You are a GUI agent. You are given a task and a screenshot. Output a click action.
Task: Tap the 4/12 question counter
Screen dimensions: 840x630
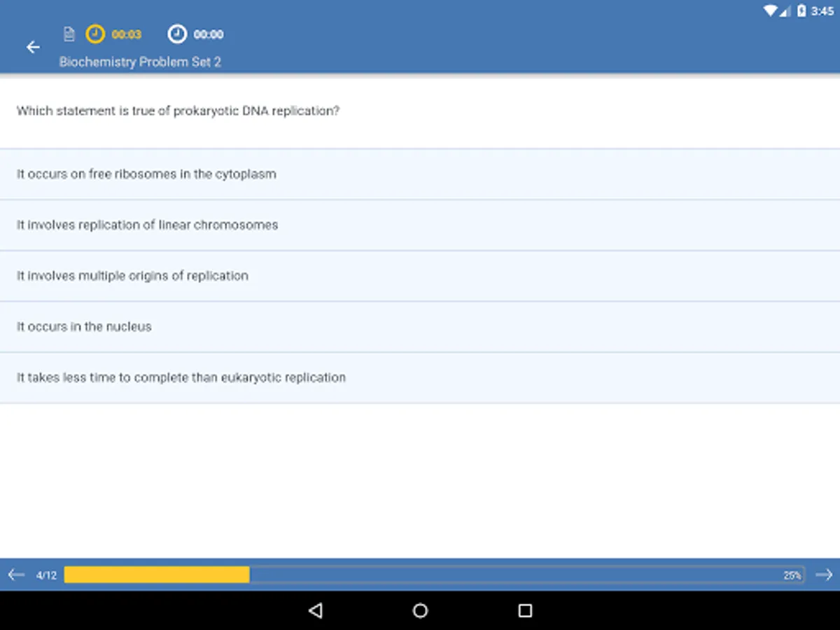point(46,575)
